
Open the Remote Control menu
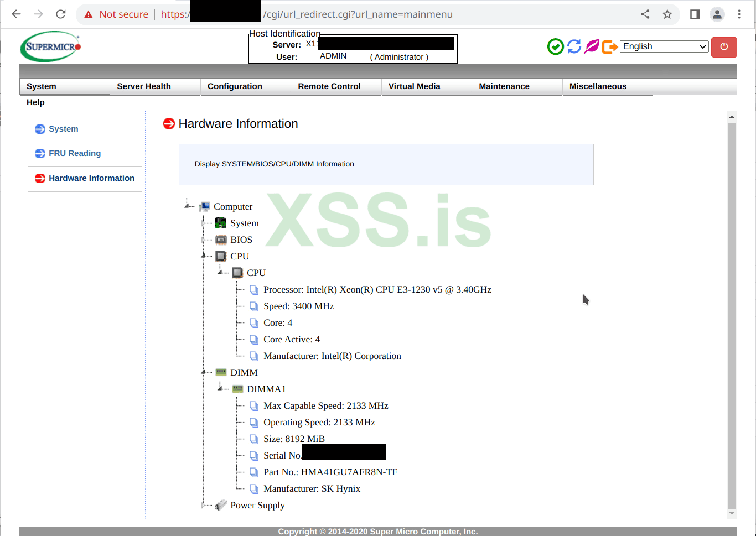329,86
